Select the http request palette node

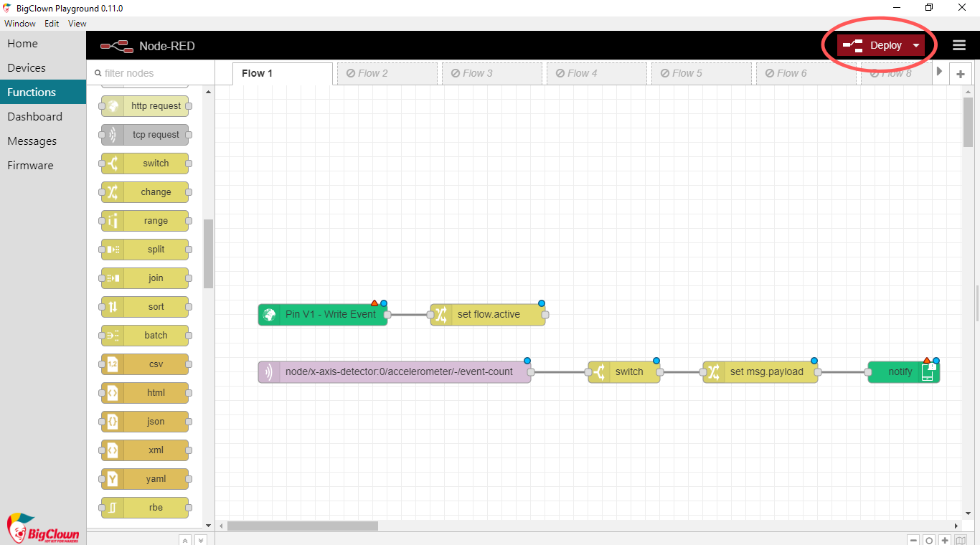click(145, 106)
